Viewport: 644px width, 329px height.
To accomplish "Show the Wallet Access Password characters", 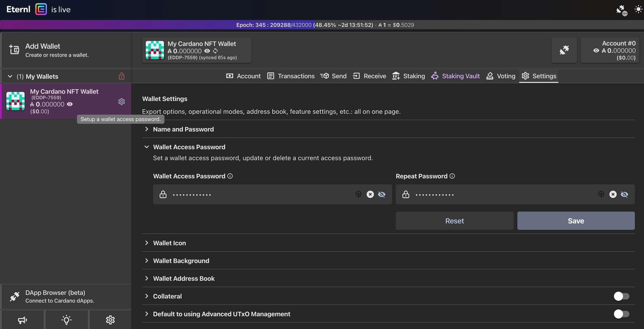I will 382,194.
